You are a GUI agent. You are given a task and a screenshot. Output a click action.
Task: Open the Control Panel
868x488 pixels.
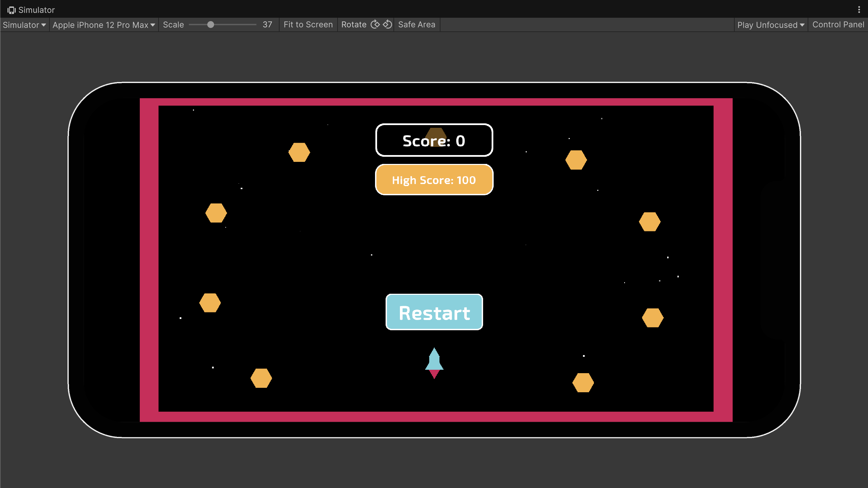pos(838,25)
